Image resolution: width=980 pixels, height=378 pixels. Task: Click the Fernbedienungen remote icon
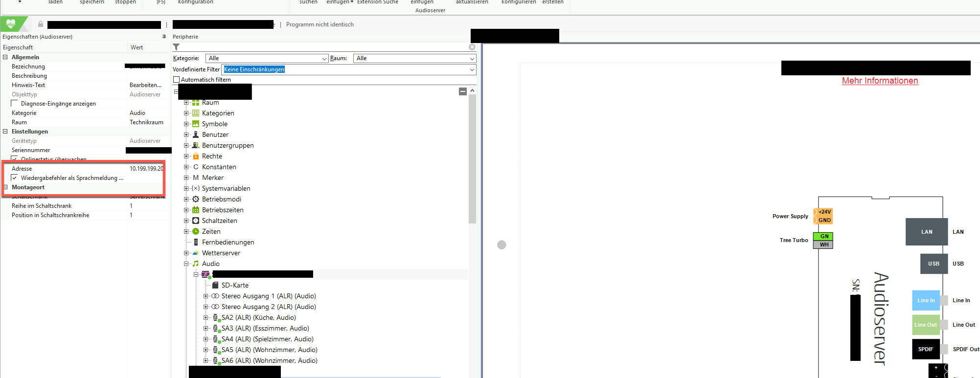[196, 242]
